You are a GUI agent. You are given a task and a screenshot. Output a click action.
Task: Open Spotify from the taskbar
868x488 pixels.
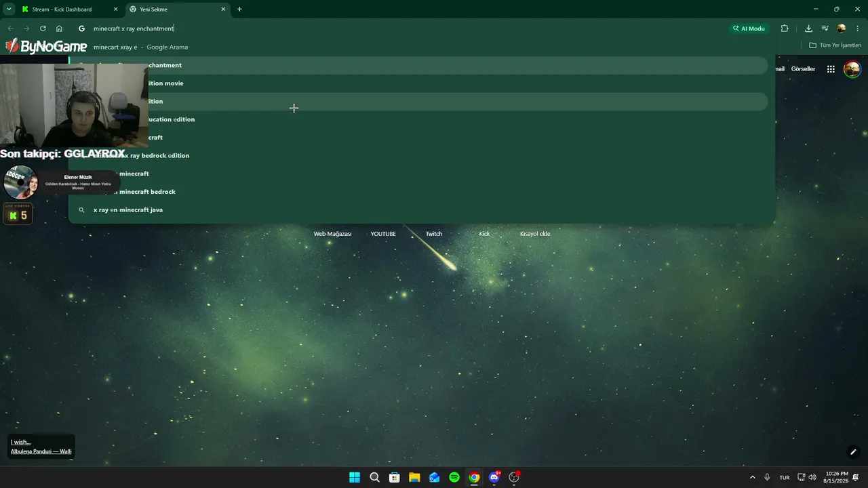coord(454,477)
